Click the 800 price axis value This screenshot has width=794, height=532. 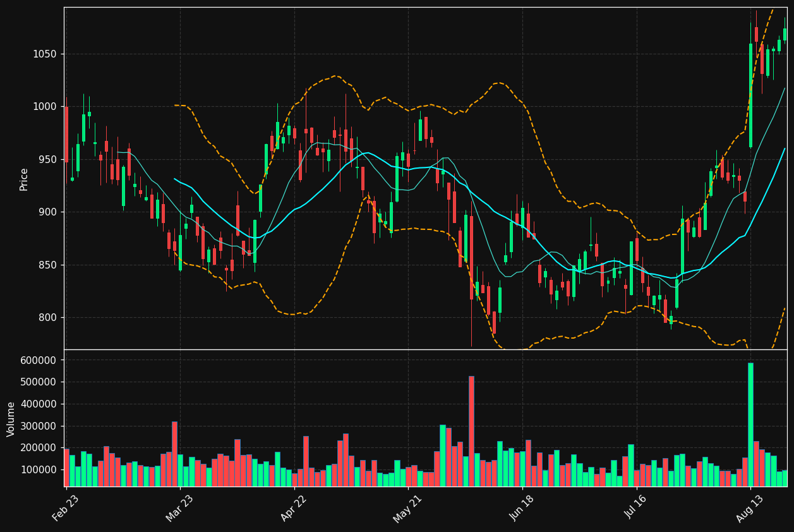coord(47,318)
